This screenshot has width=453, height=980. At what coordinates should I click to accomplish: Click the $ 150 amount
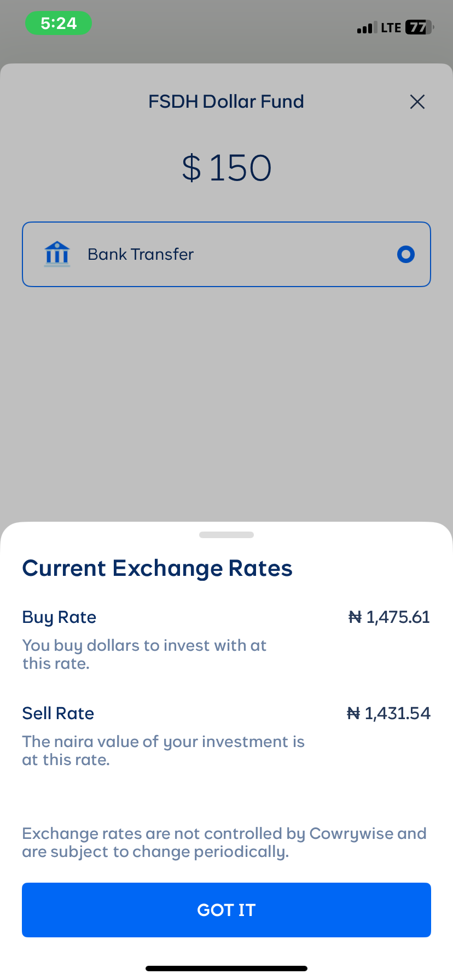point(226,168)
